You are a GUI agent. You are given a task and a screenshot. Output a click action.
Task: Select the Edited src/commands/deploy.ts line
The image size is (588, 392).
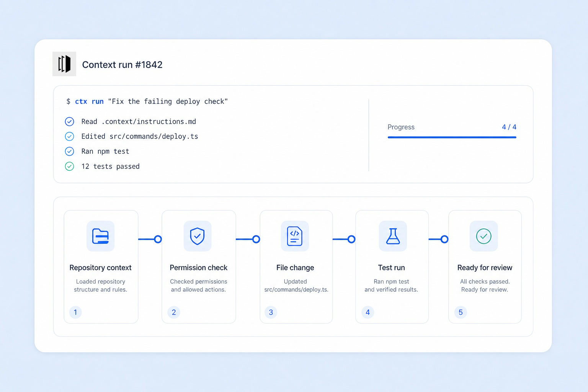[x=140, y=136]
